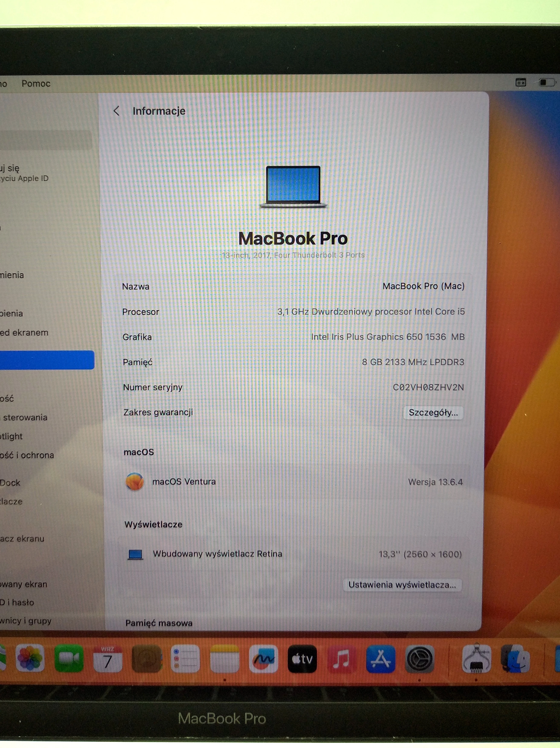
Task: Open sidebar item ending in "Dock"
Action: (10, 483)
